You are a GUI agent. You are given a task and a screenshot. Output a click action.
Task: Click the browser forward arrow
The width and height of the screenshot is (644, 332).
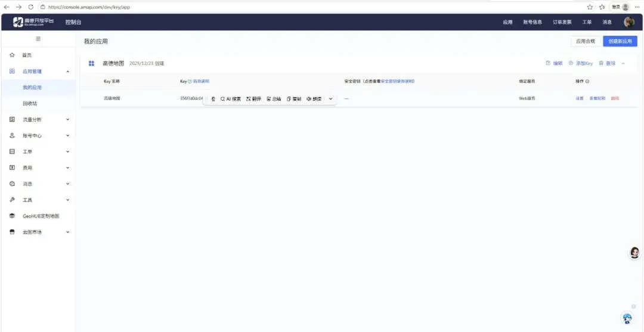[18, 7]
